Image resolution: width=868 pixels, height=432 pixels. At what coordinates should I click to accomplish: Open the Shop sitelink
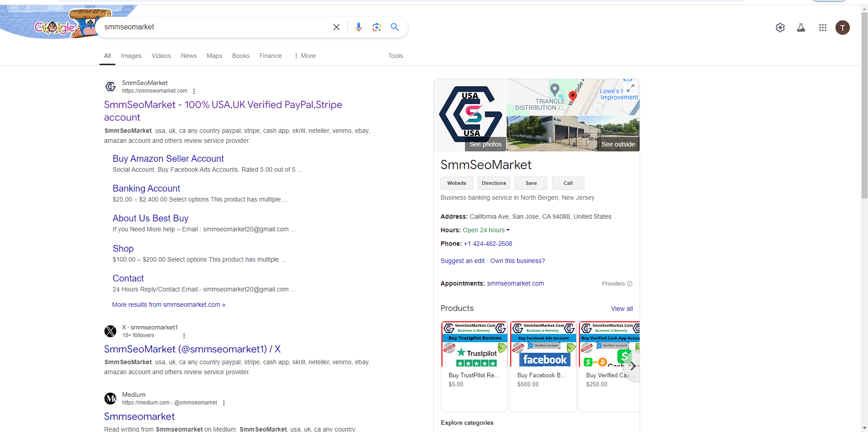pyautogui.click(x=123, y=249)
